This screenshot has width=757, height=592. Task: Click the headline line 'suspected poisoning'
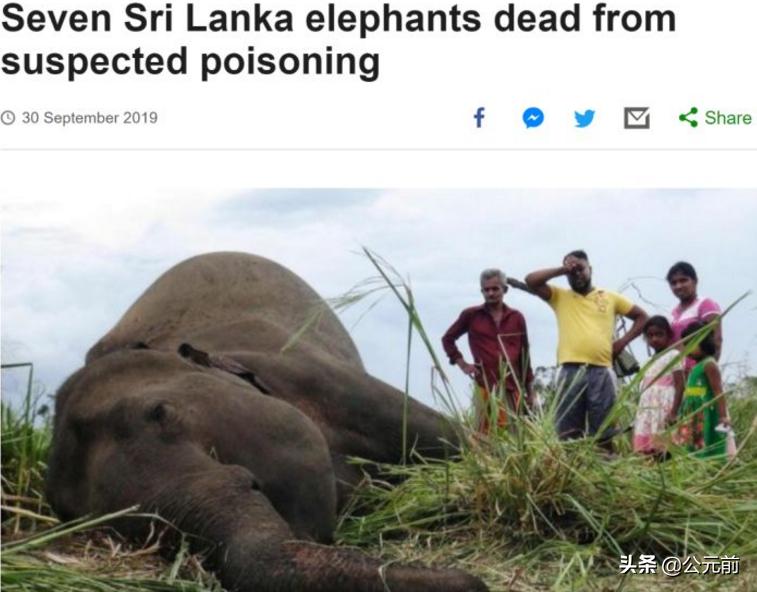pyautogui.click(x=190, y=61)
